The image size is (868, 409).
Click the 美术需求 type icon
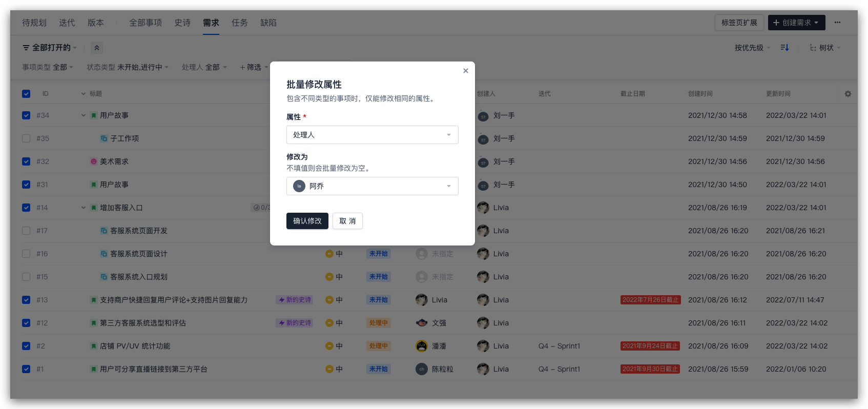94,161
